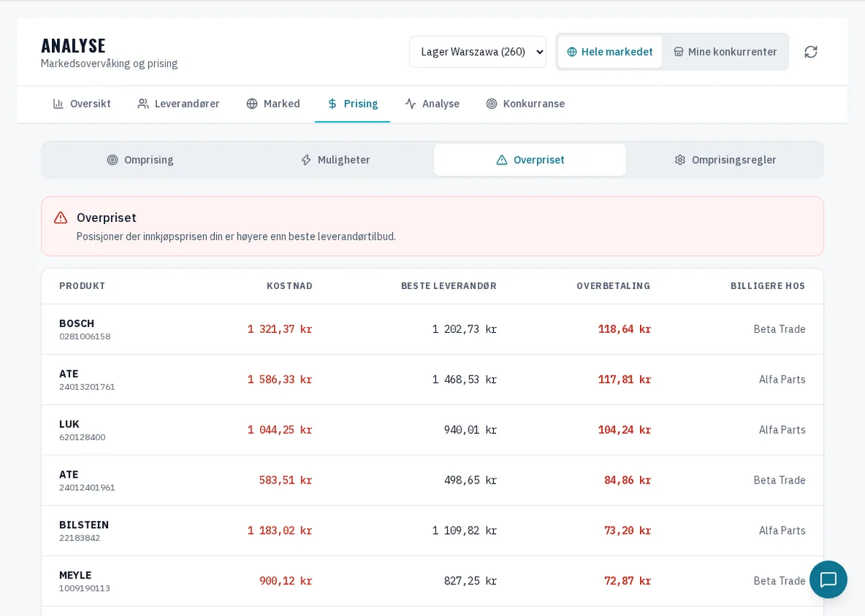Select the BILSTEIN 22183842 product

click(x=84, y=531)
